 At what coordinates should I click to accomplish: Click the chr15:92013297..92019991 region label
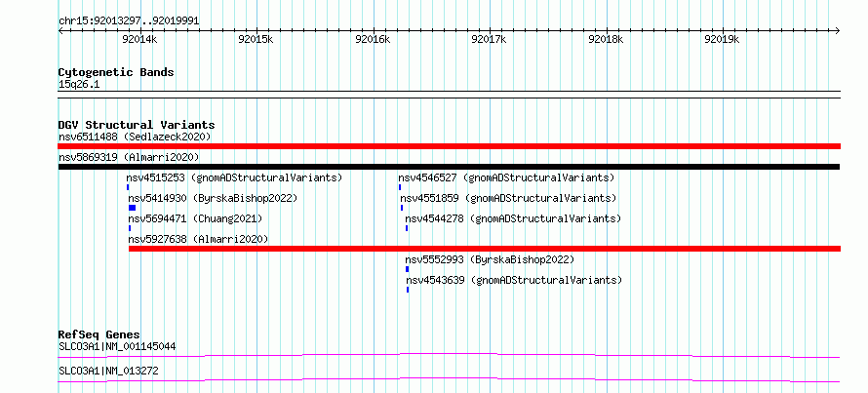click(129, 21)
